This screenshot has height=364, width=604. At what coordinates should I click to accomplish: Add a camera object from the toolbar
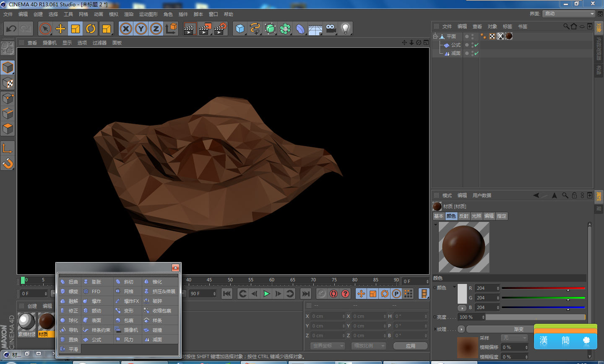click(331, 29)
